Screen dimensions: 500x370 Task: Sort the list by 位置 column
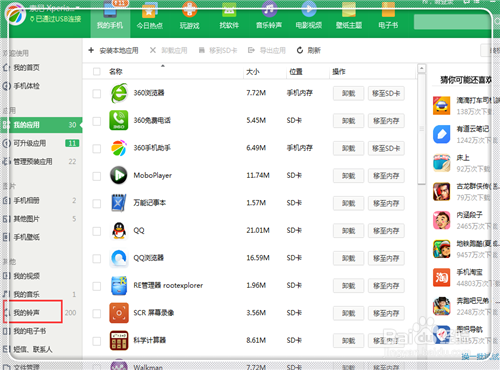(296, 71)
